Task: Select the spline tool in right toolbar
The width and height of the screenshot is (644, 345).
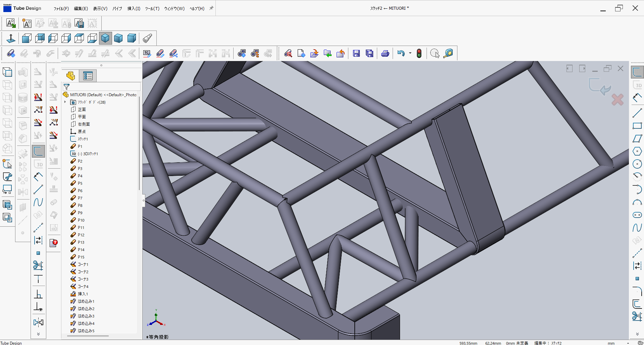Action: (637, 228)
